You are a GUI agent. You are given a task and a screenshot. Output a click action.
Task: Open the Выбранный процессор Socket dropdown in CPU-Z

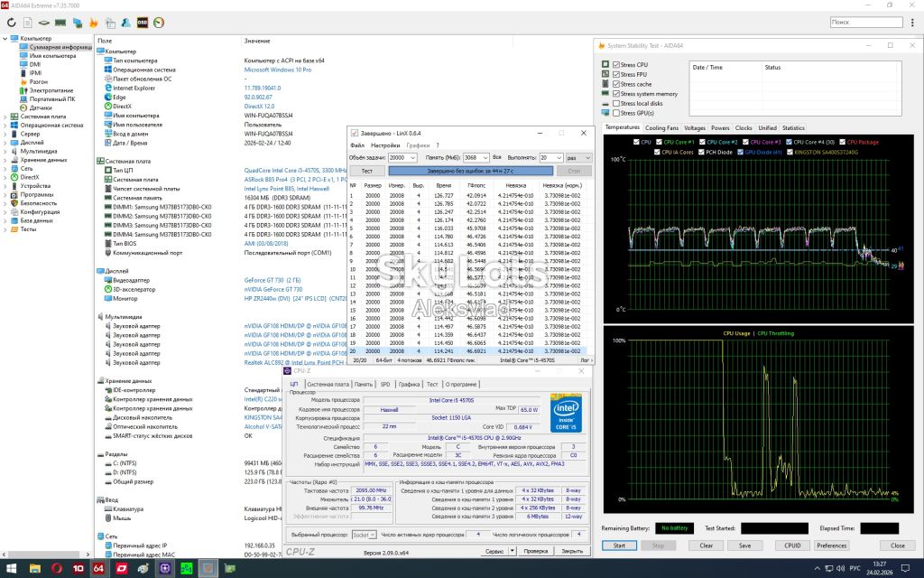(x=364, y=535)
